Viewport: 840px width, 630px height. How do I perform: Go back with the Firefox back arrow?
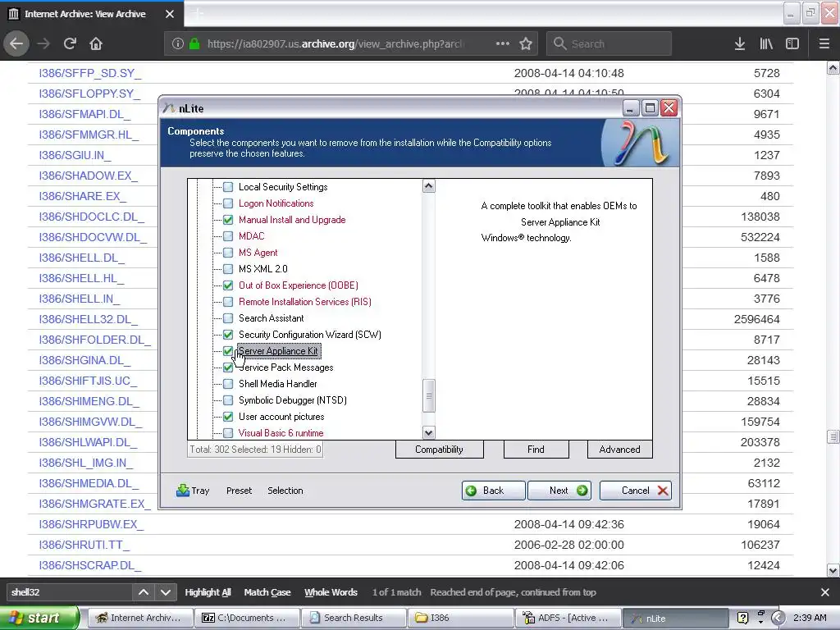(x=16, y=43)
